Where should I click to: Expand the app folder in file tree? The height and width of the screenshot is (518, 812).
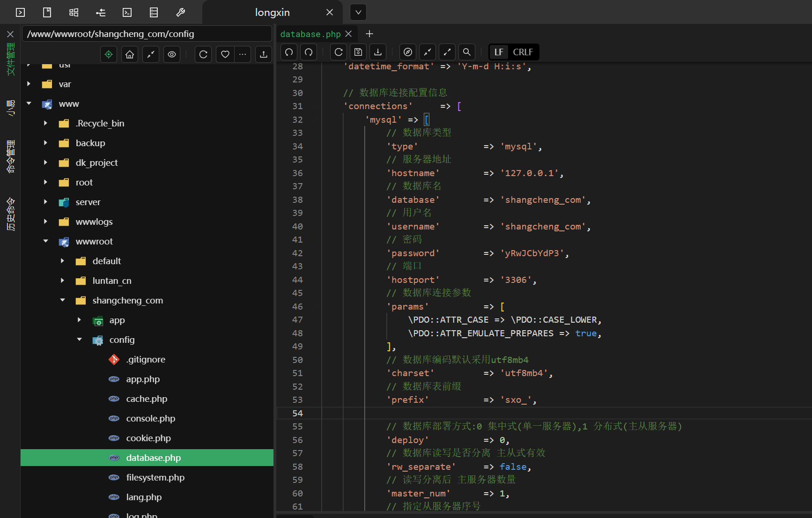tap(79, 320)
